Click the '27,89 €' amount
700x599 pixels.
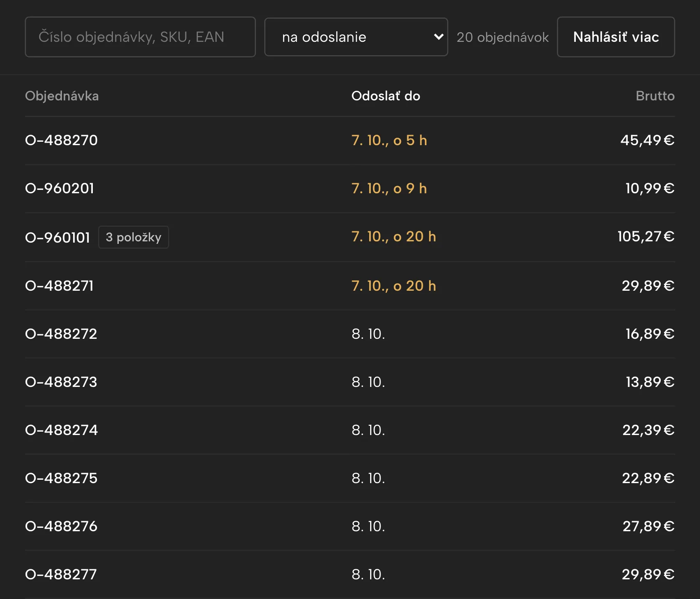(x=648, y=526)
